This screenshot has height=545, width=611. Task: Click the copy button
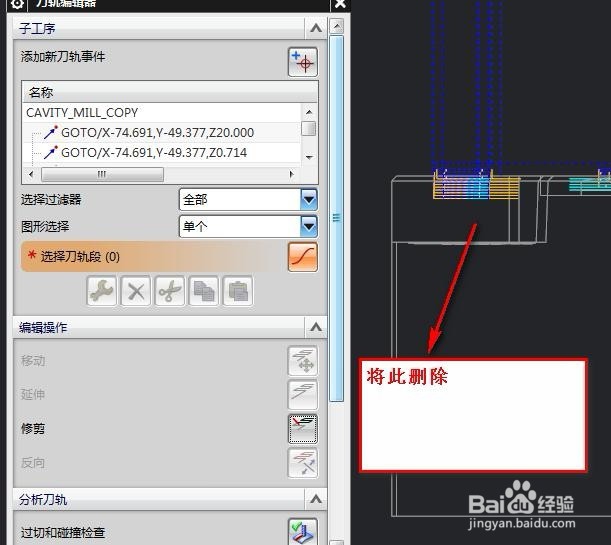(203, 291)
